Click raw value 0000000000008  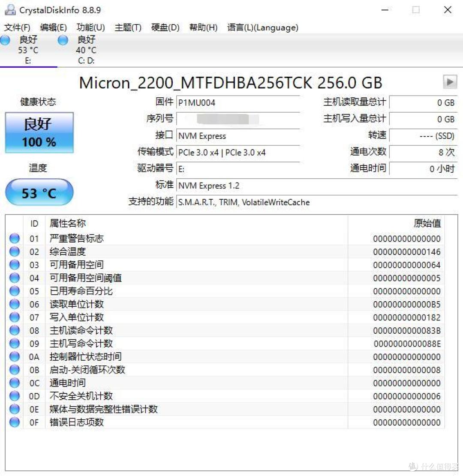tap(407, 370)
